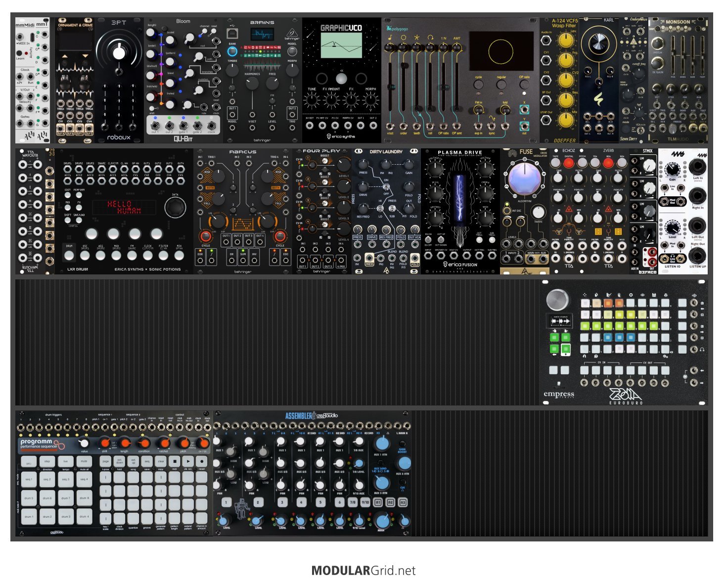This screenshot has height=581, width=728.
Task: Click the TUNE knob on Graphic VCO
Action: click(x=312, y=100)
